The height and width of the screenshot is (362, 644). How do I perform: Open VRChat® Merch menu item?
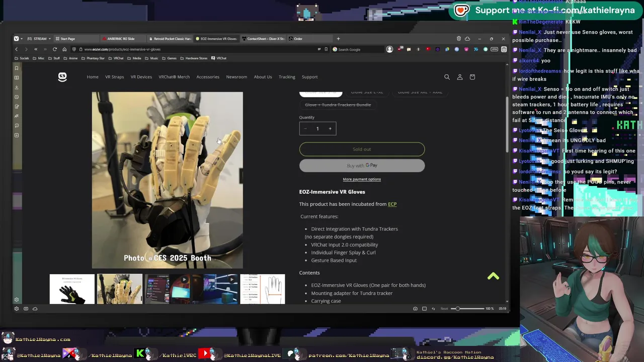pos(174,77)
